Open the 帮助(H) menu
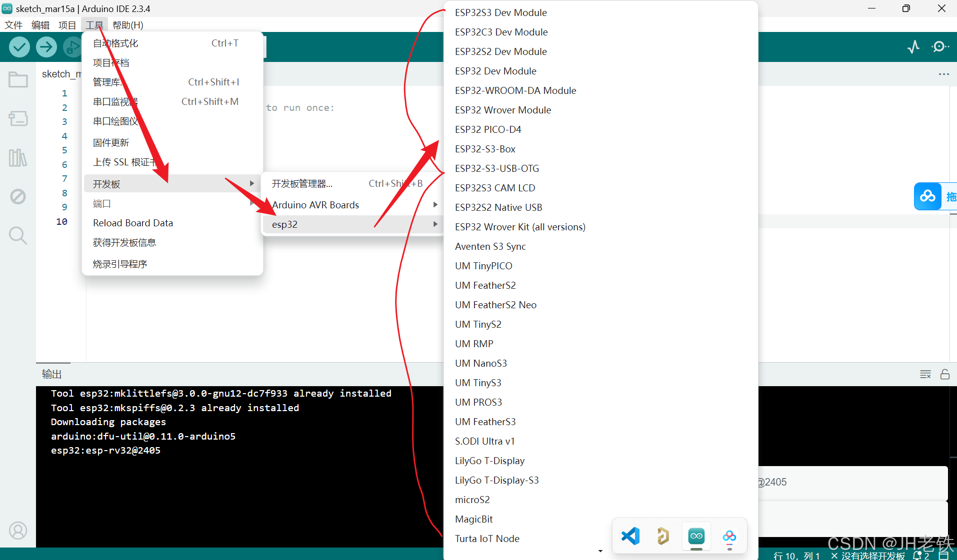This screenshot has width=957, height=560. tap(128, 25)
